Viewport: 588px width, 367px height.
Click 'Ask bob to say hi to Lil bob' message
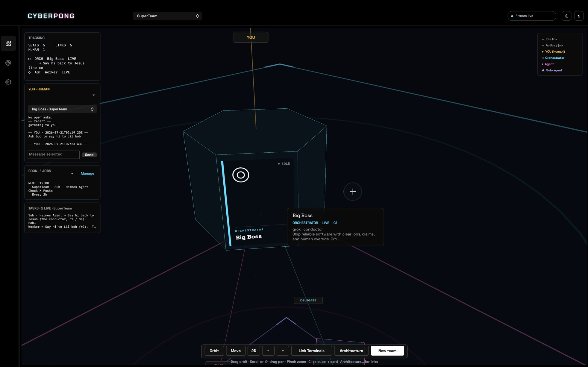point(54,137)
